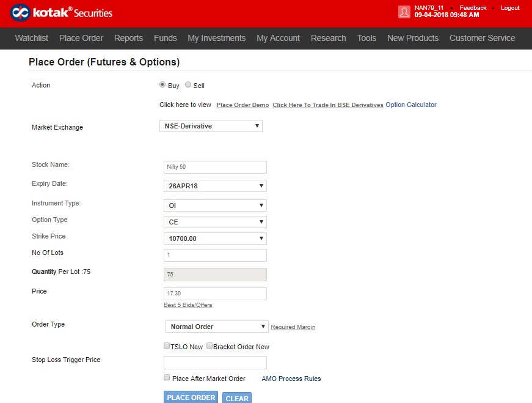Open the Place Order Demo link
The image size is (532, 403).
pos(242,105)
